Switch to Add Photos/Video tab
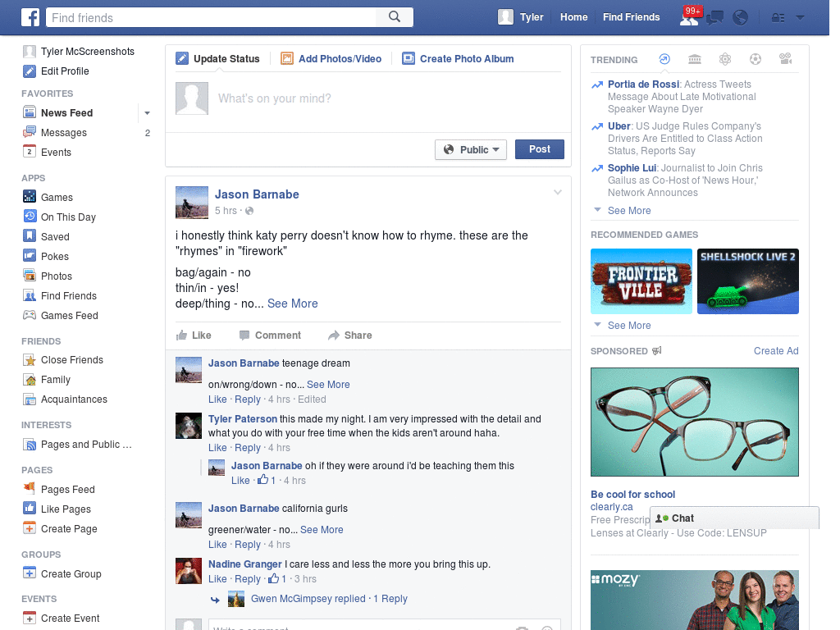840x630 pixels. tap(331, 59)
